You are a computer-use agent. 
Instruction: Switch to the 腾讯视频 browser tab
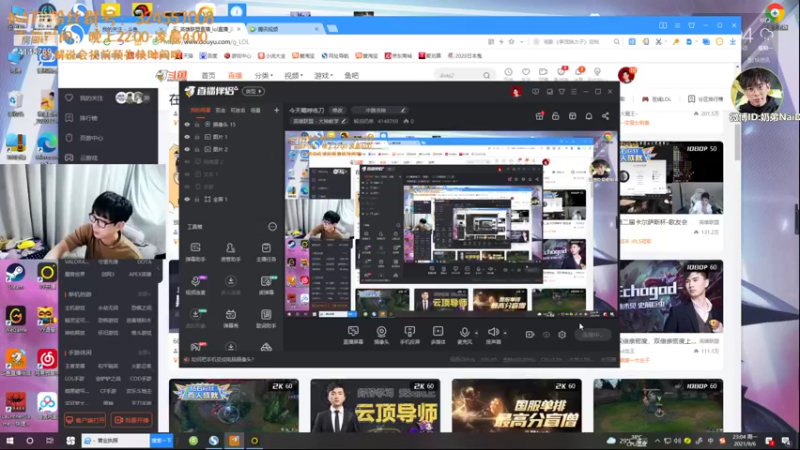pyautogui.click(x=283, y=29)
